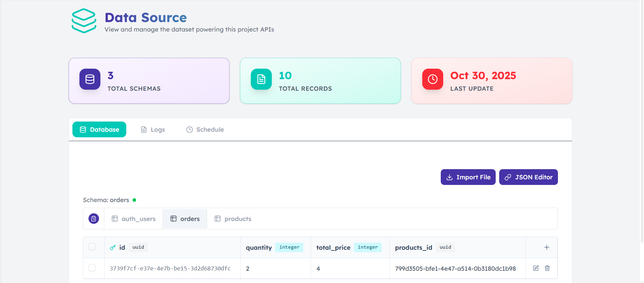Click the Data Source stacked layers logo
This screenshot has height=283, width=644.
tap(84, 21)
